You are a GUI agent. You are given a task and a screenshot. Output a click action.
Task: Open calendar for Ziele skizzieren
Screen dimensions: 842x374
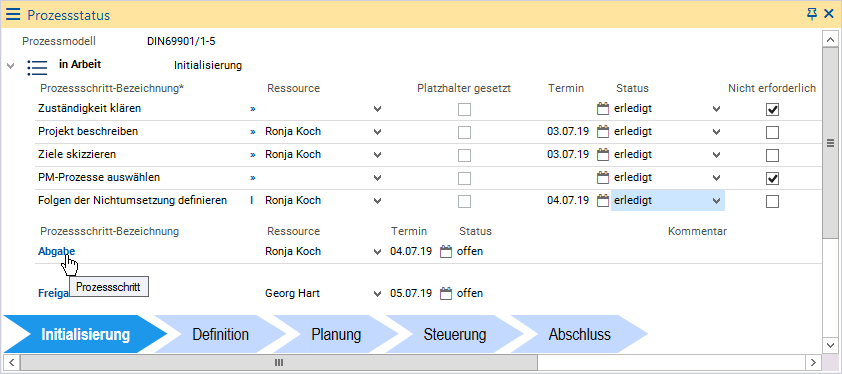(604, 154)
